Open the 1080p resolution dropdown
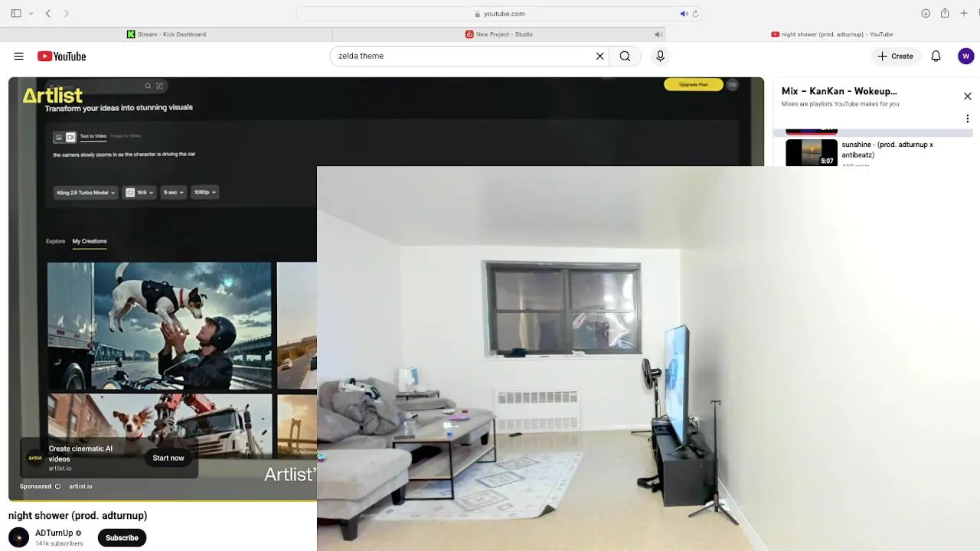980x551 pixels. tap(204, 192)
